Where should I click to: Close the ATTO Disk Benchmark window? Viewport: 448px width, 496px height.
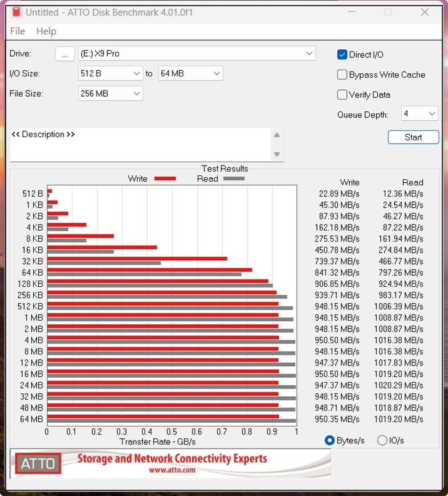(x=425, y=12)
